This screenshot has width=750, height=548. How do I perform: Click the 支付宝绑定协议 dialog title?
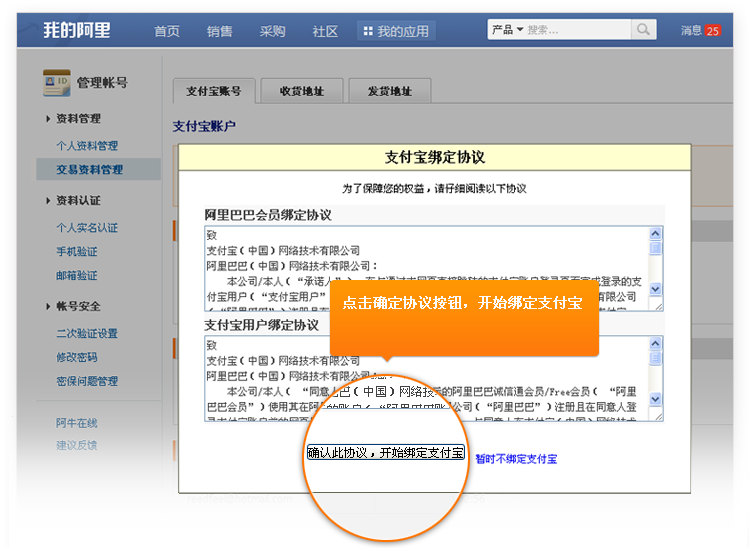coord(435,157)
